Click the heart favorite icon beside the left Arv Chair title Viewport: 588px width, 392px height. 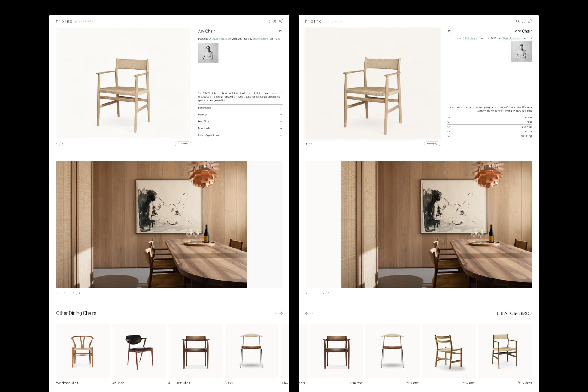pos(280,31)
